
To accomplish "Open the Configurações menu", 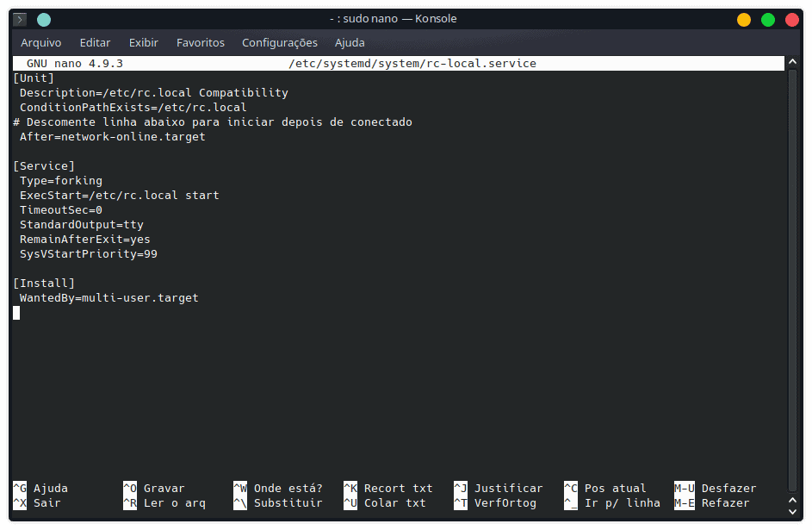I will pyautogui.click(x=280, y=43).
